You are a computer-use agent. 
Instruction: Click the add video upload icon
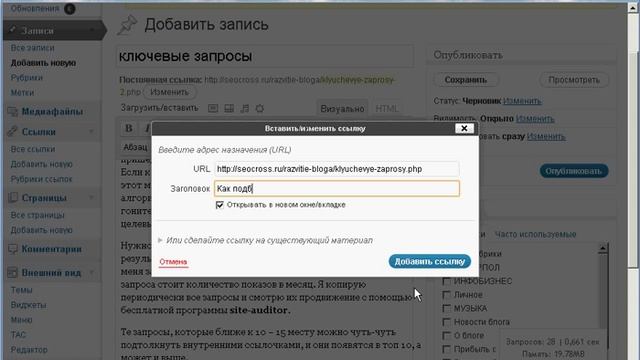coord(229,108)
